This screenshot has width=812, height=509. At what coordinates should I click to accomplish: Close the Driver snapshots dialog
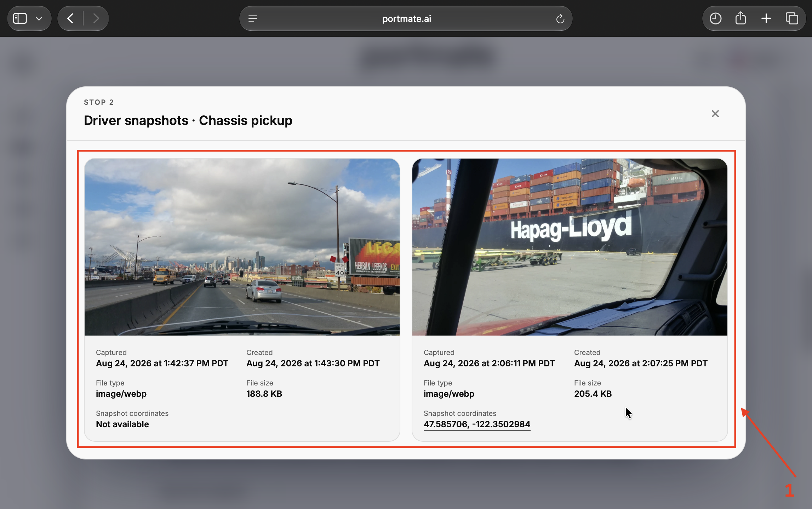coord(715,114)
